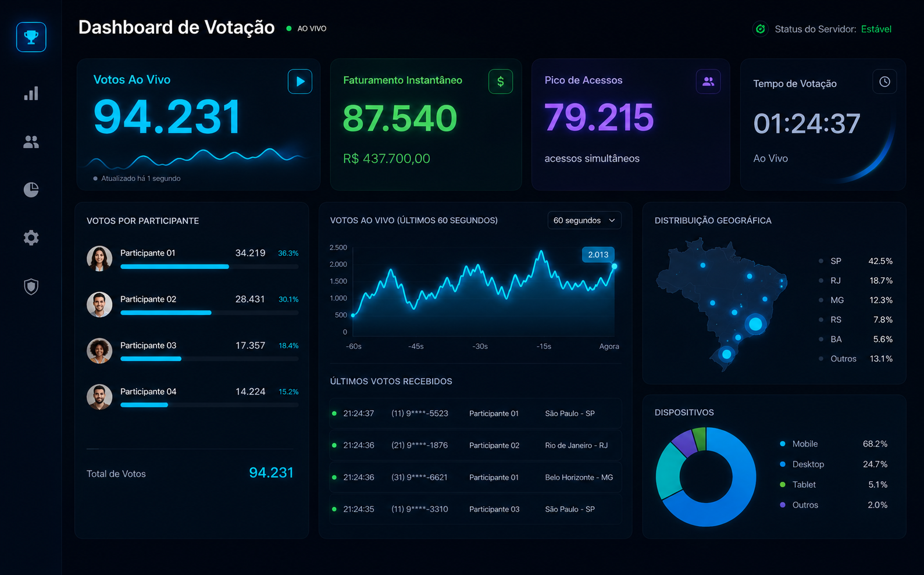Click the 36.3% percentage for Participante 01
Screen dimensions: 924x575
[288, 253]
